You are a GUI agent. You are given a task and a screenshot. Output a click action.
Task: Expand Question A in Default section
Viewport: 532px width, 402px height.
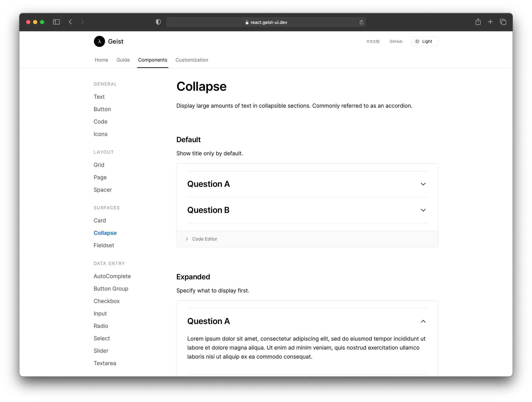(423, 184)
